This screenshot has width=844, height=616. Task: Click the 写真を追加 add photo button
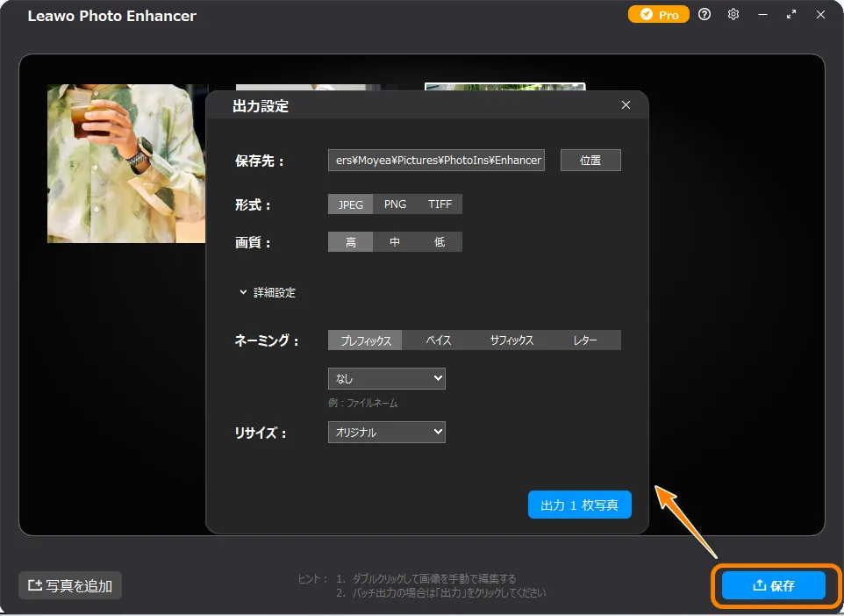point(70,585)
